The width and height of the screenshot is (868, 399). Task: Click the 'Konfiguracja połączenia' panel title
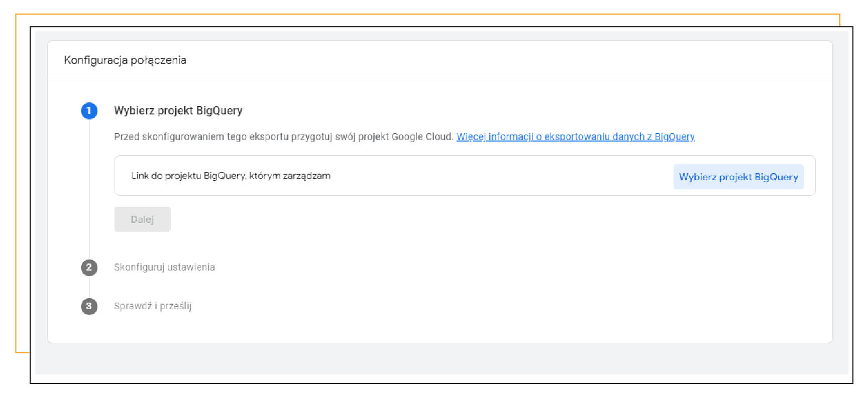click(x=125, y=60)
